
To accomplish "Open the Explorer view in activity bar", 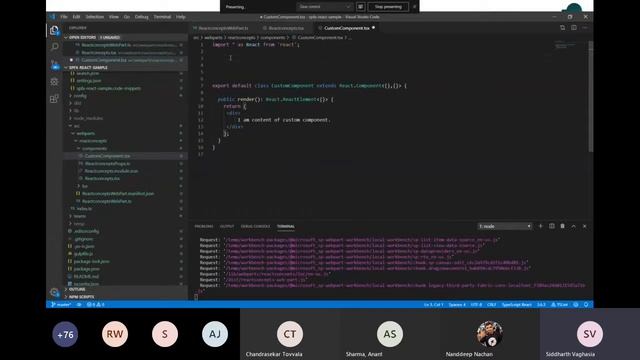I will pos(54,30).
